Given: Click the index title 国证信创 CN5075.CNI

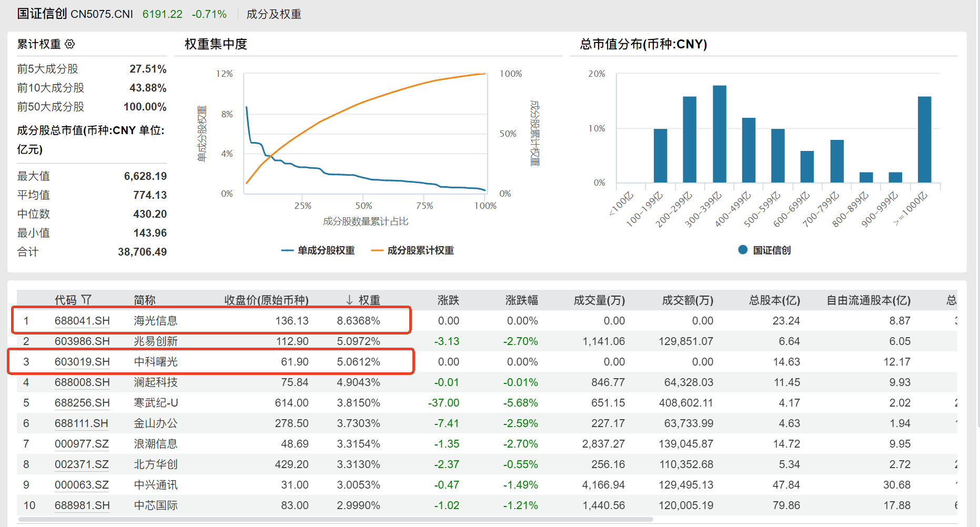Looking at the screenshot, I should pos(75,14).
